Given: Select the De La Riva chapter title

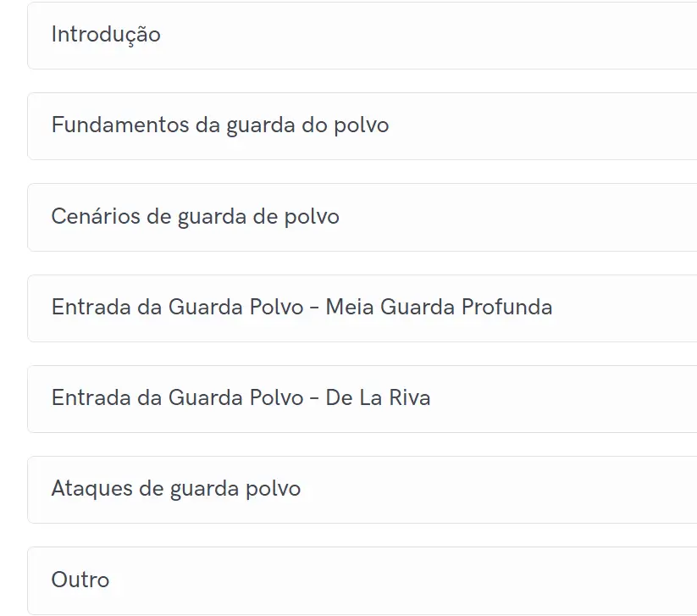Looking at the screenshot, I should coord(241,398).
